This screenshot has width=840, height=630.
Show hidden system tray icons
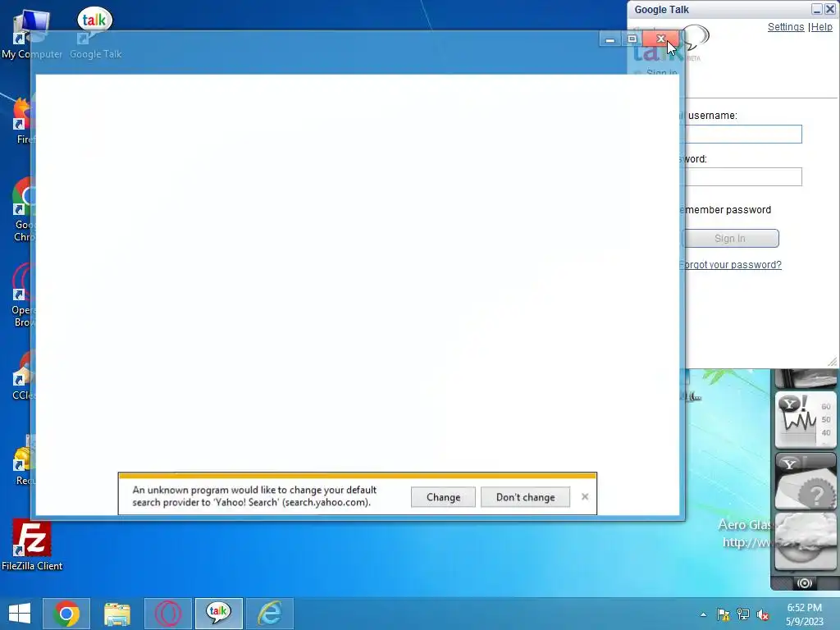tap(703, 614)
